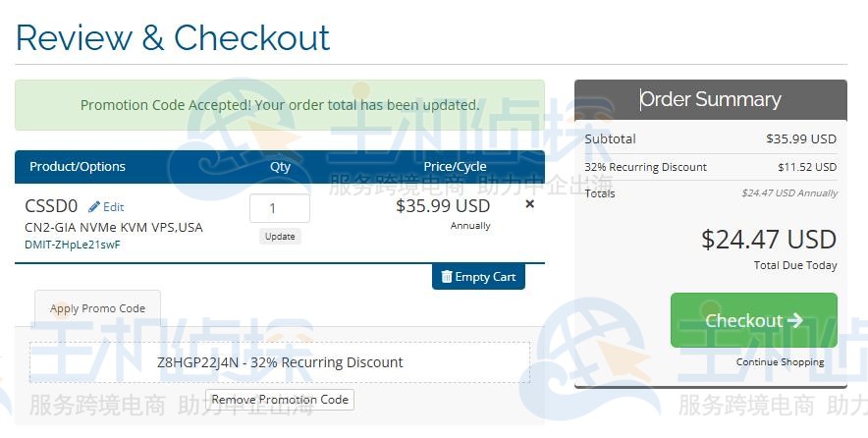
Task: Click the Order Summary heading
Action: pos(710,99)
